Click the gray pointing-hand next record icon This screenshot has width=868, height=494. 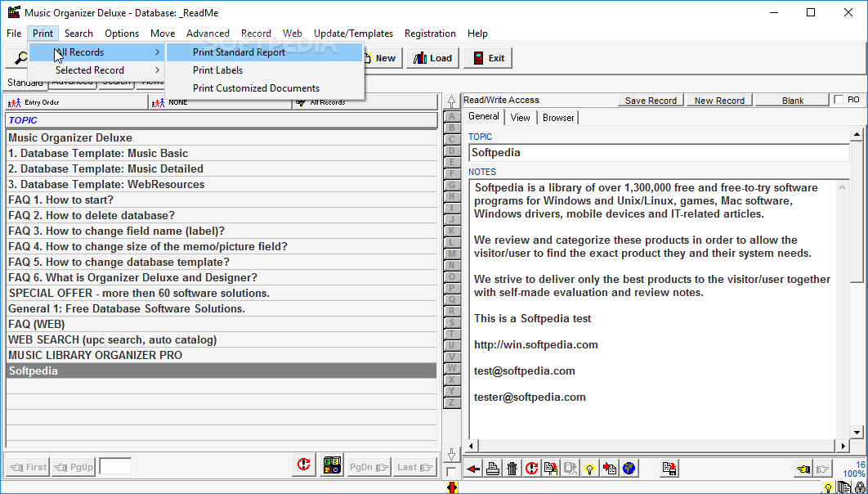(822, 469)
